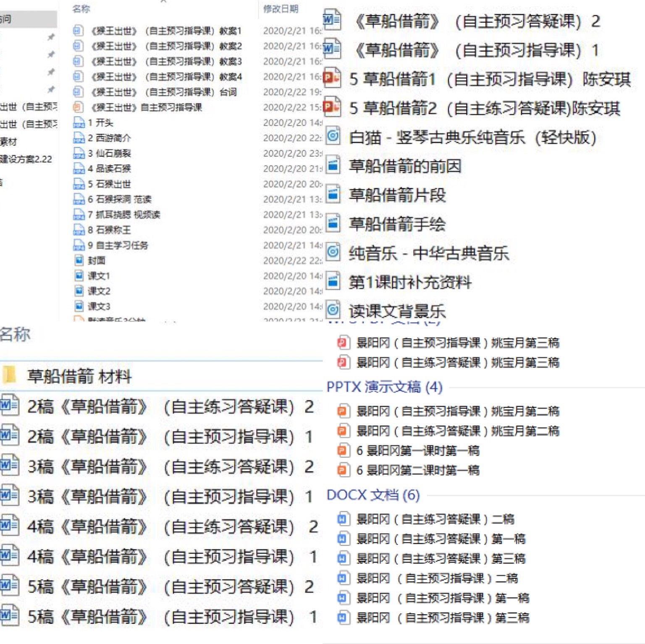The width and height of the screenshot is (645, 644).
Task: Open 素材 in the left sidebar
Action: click(x=9, y=141)
